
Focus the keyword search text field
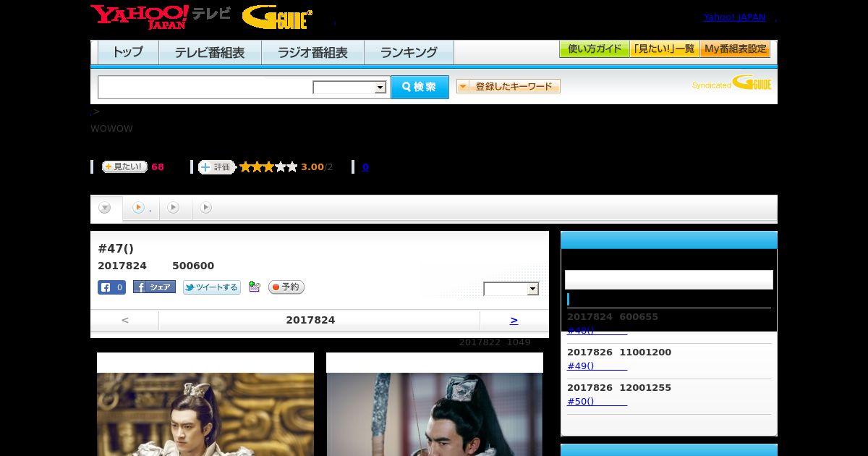coord(205,87)
